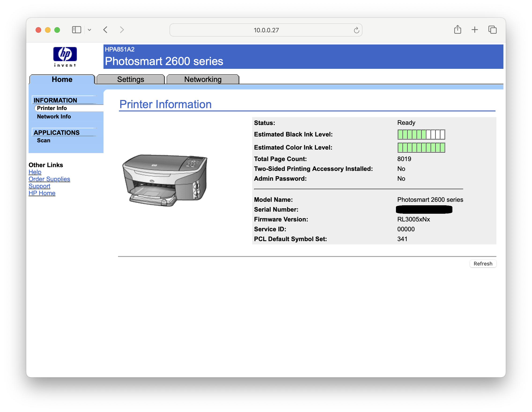This screenshot has width=532, height=412.
Task: Click the PCL symbol set value 341
Action: pos(402,239)
